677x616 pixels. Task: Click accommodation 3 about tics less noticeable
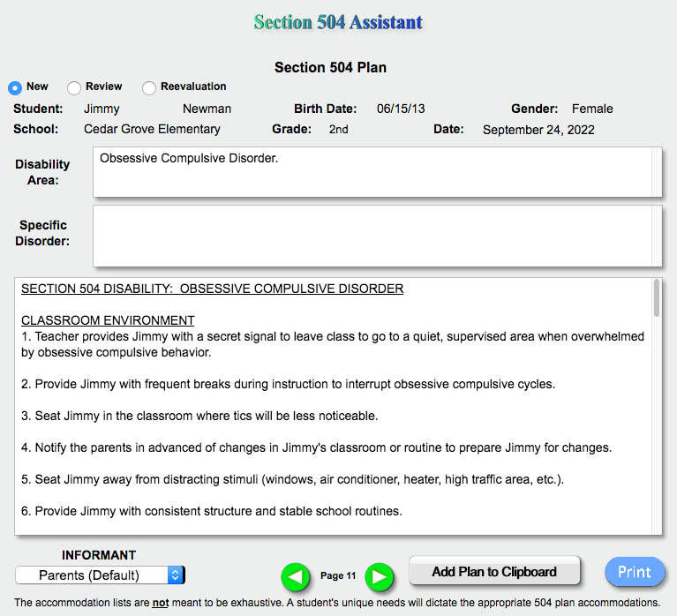[x=199, y=416]
